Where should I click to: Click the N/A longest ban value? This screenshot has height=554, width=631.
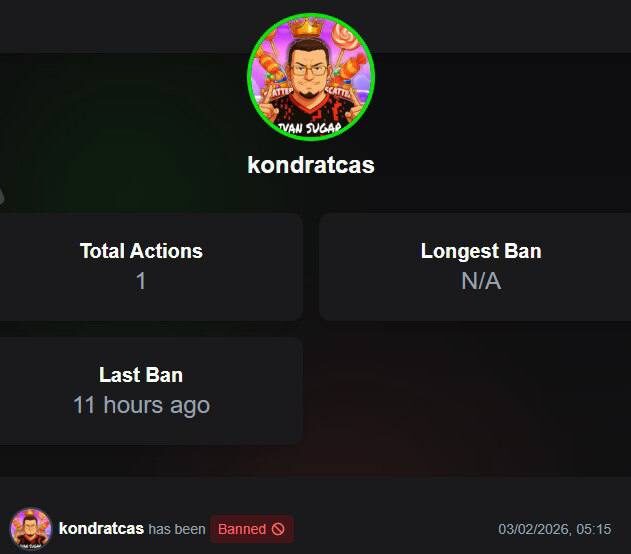click(x=481, y=280)
